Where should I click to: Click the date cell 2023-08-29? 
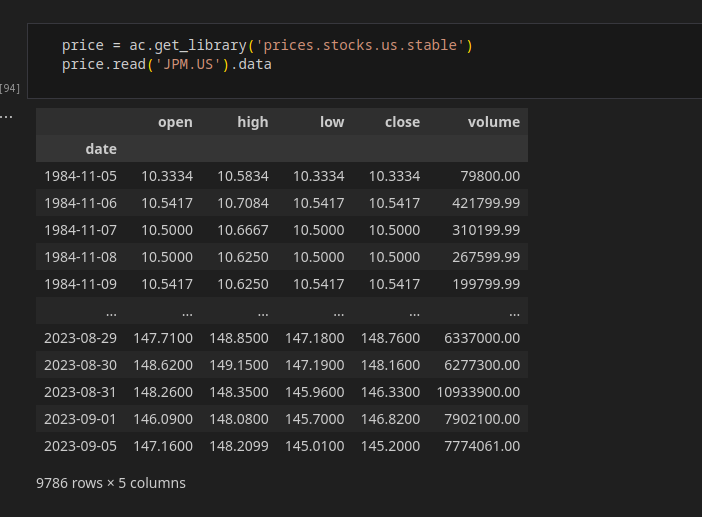81,338
